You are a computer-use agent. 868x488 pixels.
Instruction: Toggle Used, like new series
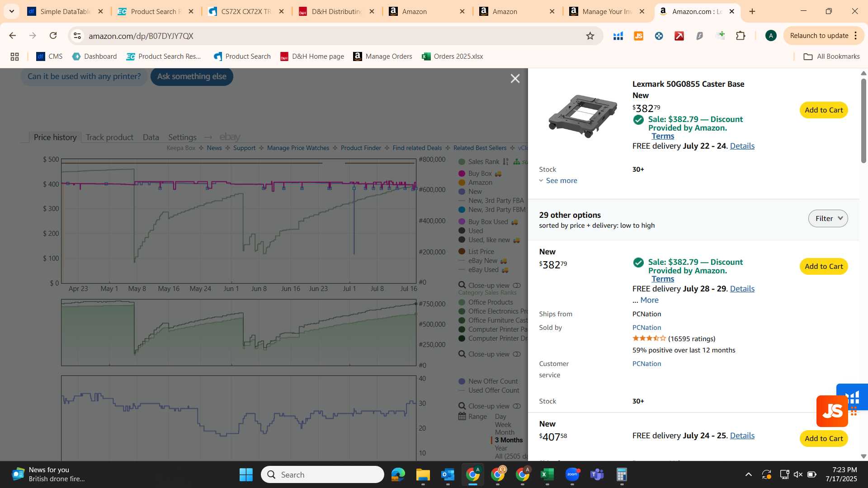pyautogui.click(x=484, y=240)
